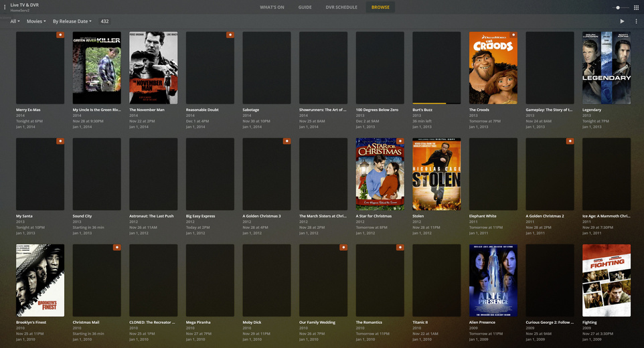The height and width of the screenshot is (348, 644).
Task: Switch to the Guide tab
Action: [x=305, y=7]
